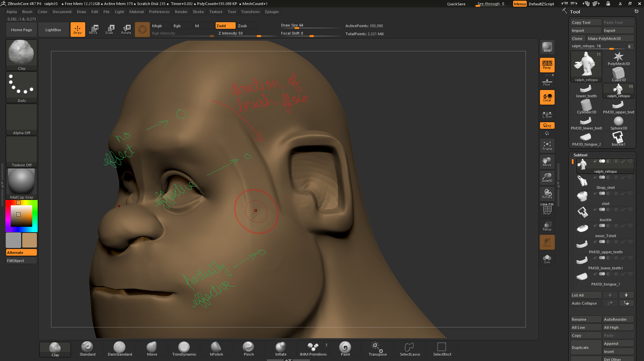Duplicate the selected subtool

tap(586, 347)
